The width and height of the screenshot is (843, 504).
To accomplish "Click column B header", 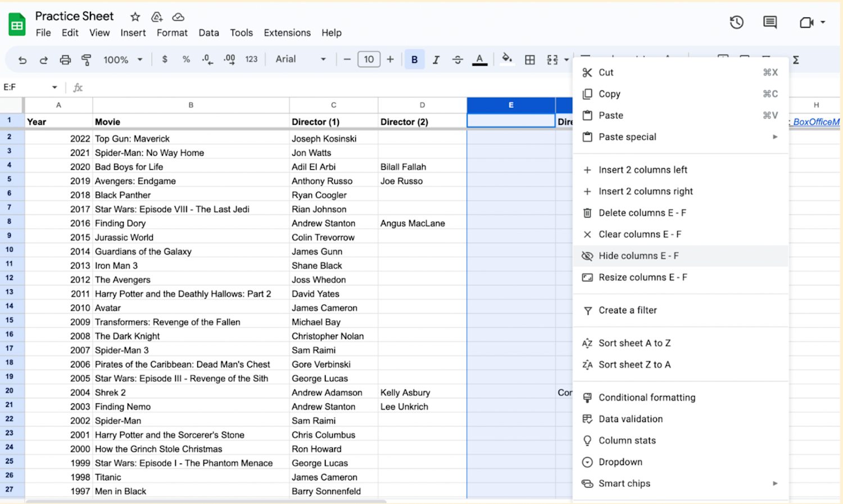I will click(x=191, y=105).
